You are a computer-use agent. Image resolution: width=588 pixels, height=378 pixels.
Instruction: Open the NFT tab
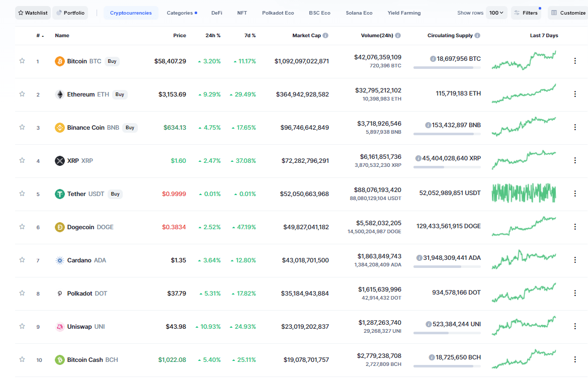pos(242,13)
